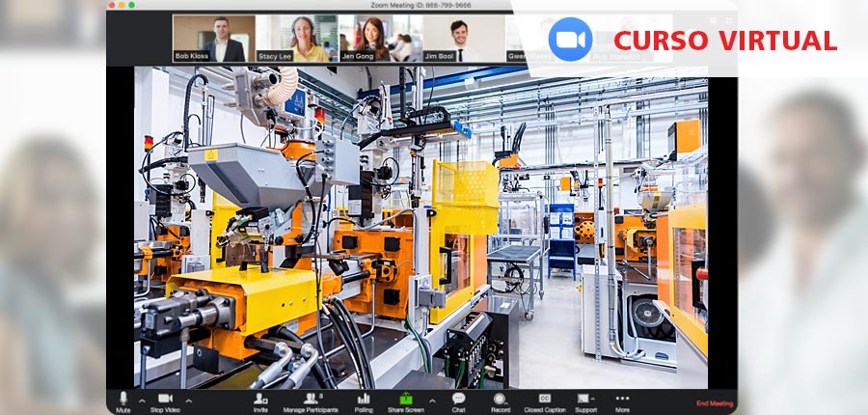Select Stacy Lee video thumbnail
Viewport: 868px width, 415px height.
[x=297, y=39]
